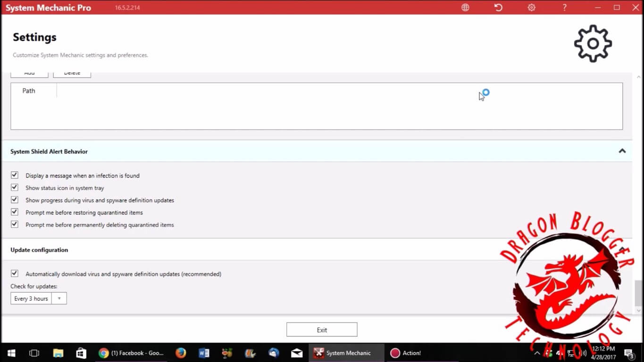Viewport: 644px width, 362px height.
Task: Select the Action! recorder taskbar item
Action: coord(405,353)
